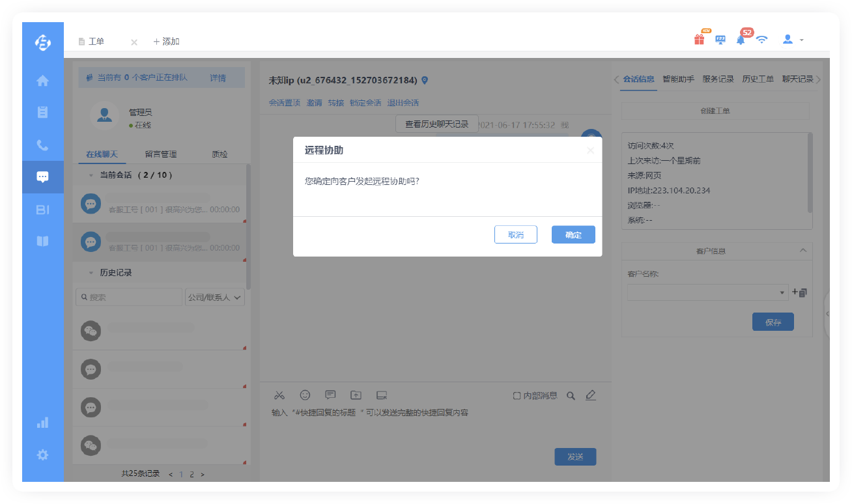This screenshot has height=504, width=852.
Task: Toggle the 内部消息 checkbox
Action: coord(517,395)
